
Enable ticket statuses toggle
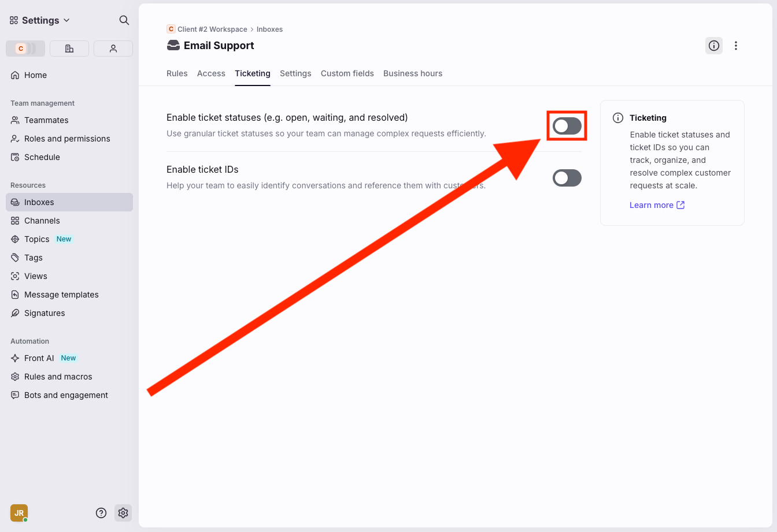pyautogui.click(x=567, y=126)
